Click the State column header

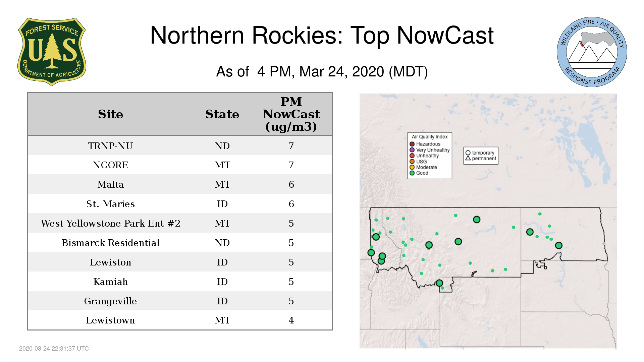tap(222, 114)
